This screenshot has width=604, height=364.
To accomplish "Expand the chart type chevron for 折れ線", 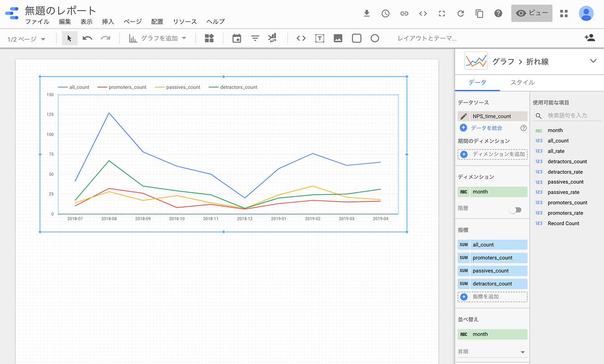I will pyautogui.click(x=593, y=61).
